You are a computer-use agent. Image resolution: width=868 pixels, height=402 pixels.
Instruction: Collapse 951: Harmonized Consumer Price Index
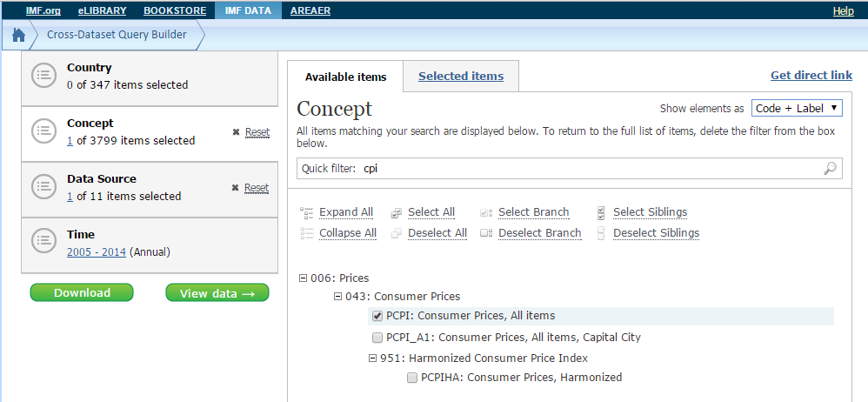point(373,358)
